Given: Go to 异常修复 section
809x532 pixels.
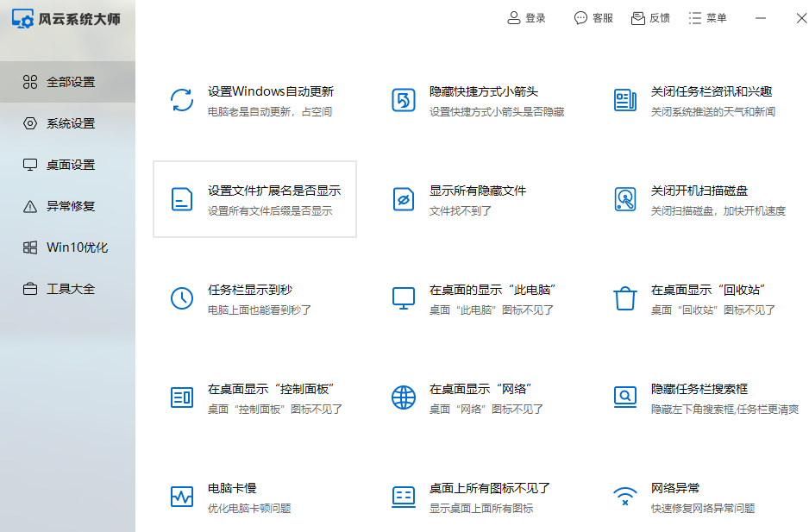Looking at the screenshot, I should pyautogui.click(x=67, y=206).
